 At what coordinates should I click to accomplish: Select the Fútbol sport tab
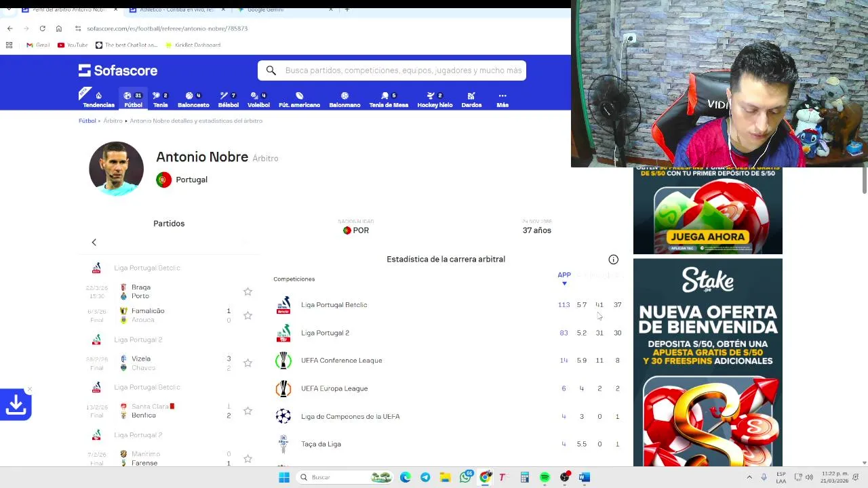click(133, 100)
